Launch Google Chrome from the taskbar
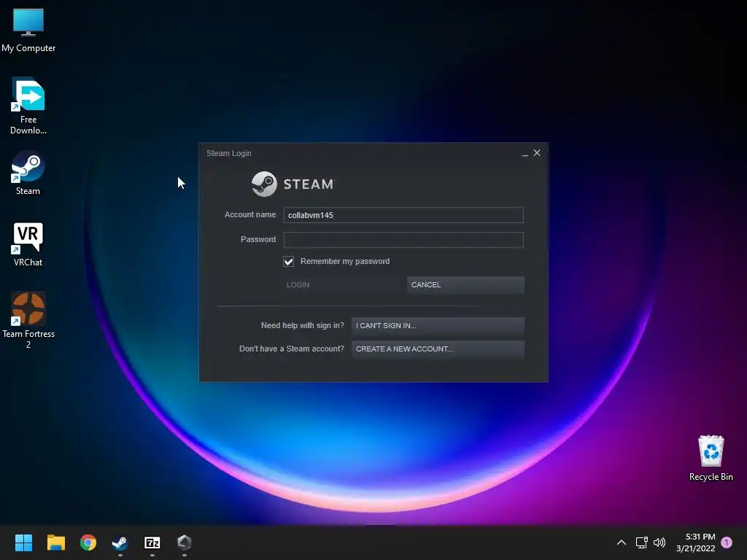Image resolution: width=747 pixels, height=560 pixels. [x=88, y=542]
